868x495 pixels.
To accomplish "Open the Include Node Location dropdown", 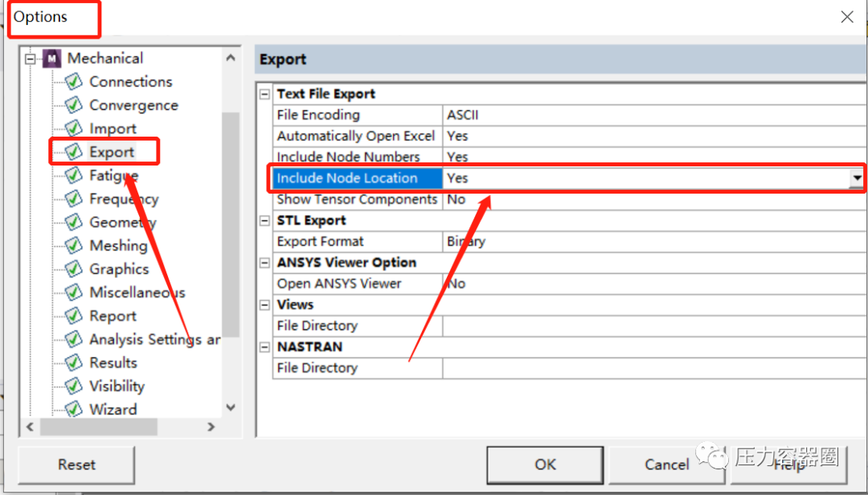I will coord(858,178).
